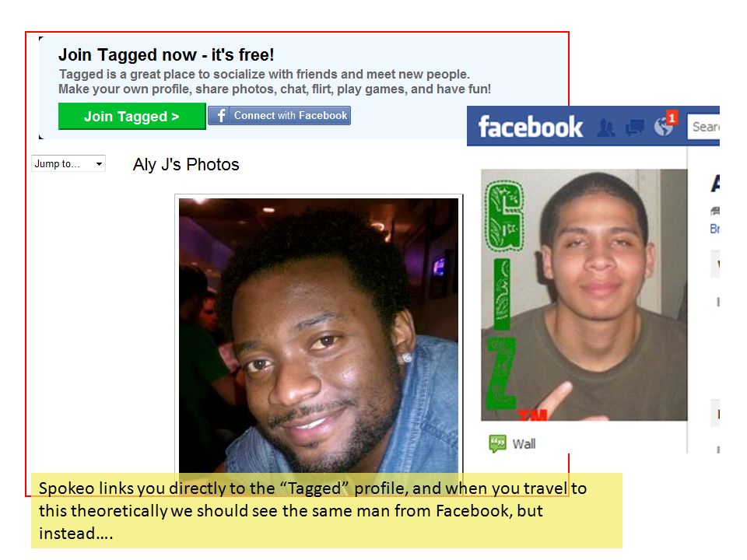Image resolution: width=747 pixels, height=560 pixels.
Task: Click the "Aly J's Photos" heading
Action: click(x=186, y=164)
